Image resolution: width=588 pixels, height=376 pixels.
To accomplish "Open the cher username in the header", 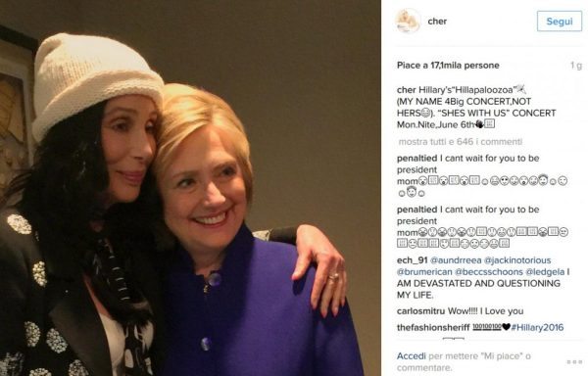I will click(437, 22).
